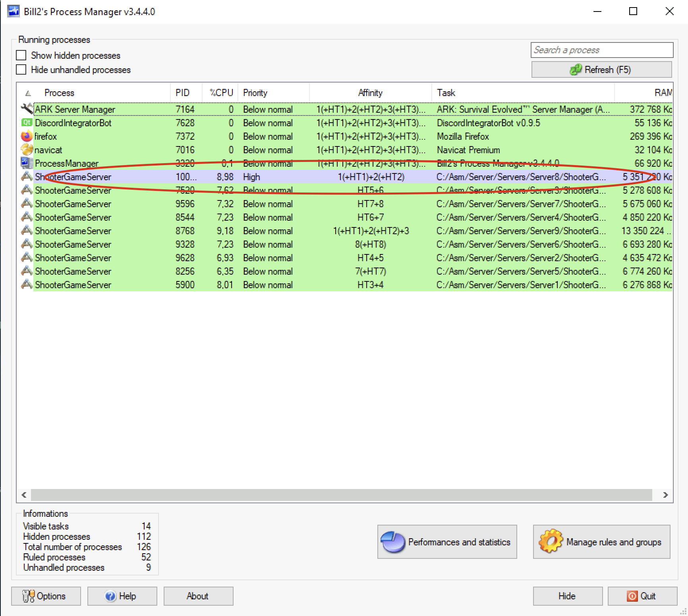Focus the Search a process field

point(602,50)
